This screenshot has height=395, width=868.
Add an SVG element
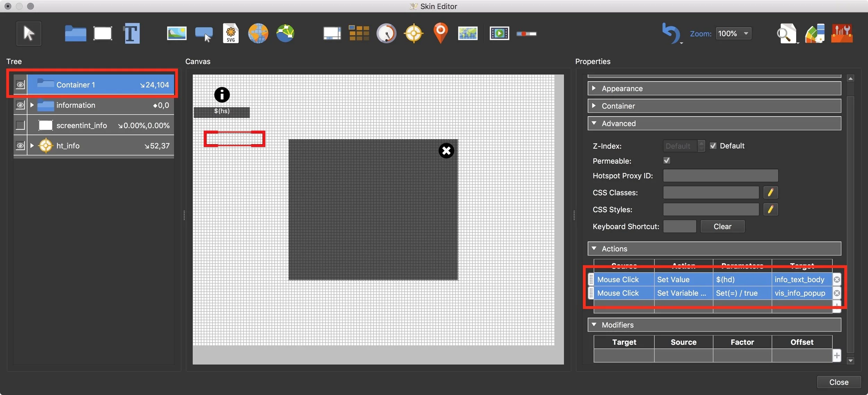pos(231,34)
